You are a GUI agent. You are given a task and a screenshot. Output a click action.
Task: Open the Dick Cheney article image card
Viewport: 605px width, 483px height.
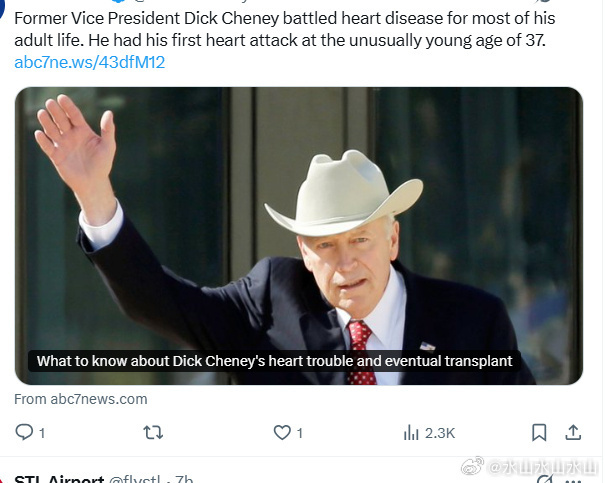point(298,220)
